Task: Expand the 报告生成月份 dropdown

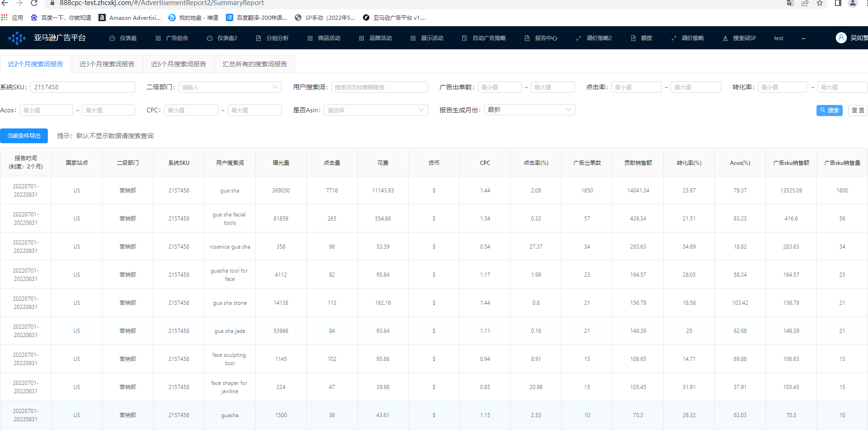Action: 529,110
